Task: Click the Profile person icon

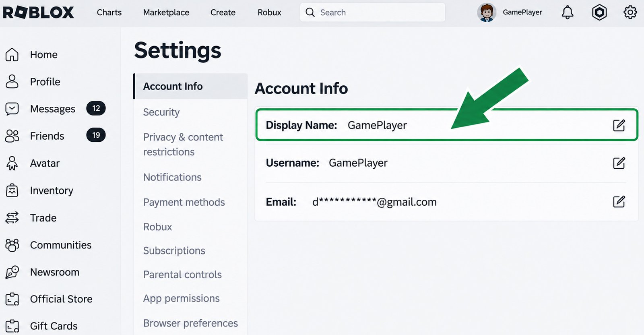Action: coord(12,81)
